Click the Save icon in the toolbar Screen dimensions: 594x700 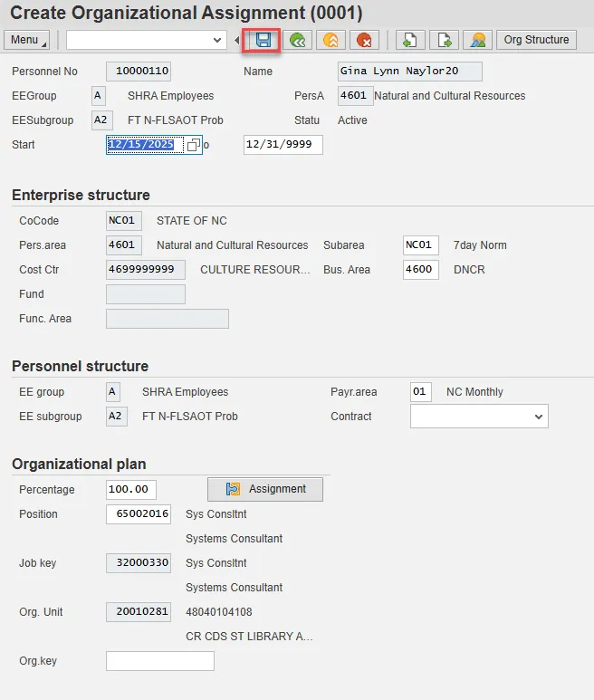pos(263,40)
